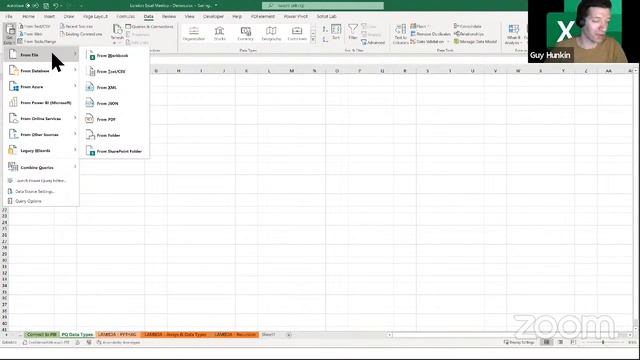Open the Sort dialog icon
Screen dimensions: 640x360
click(x=336, y=31)
